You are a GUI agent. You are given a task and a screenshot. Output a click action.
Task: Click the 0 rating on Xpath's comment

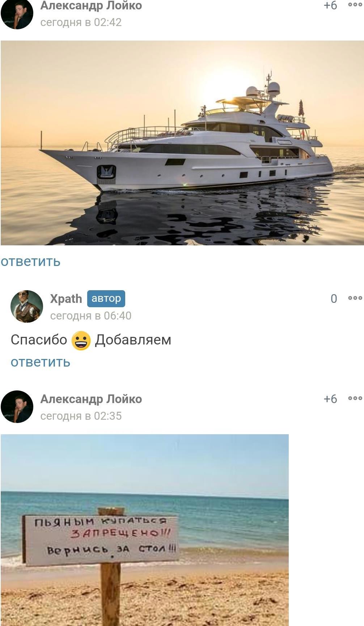pos(334,299)
